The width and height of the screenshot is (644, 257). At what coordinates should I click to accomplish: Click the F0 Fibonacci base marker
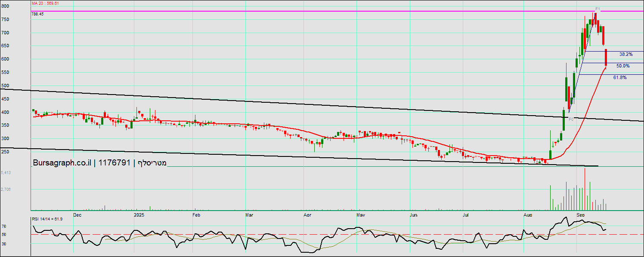point(571,119)
